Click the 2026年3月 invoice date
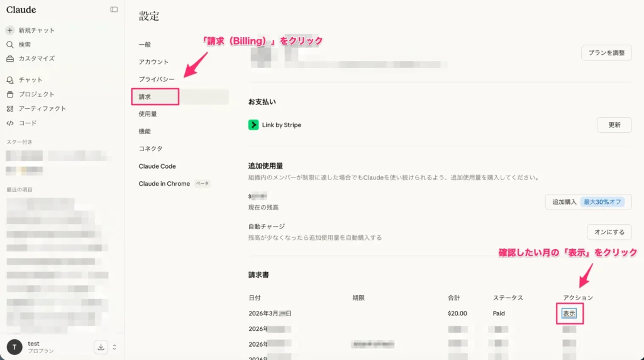The image size is (644, 360). [270, 313]
